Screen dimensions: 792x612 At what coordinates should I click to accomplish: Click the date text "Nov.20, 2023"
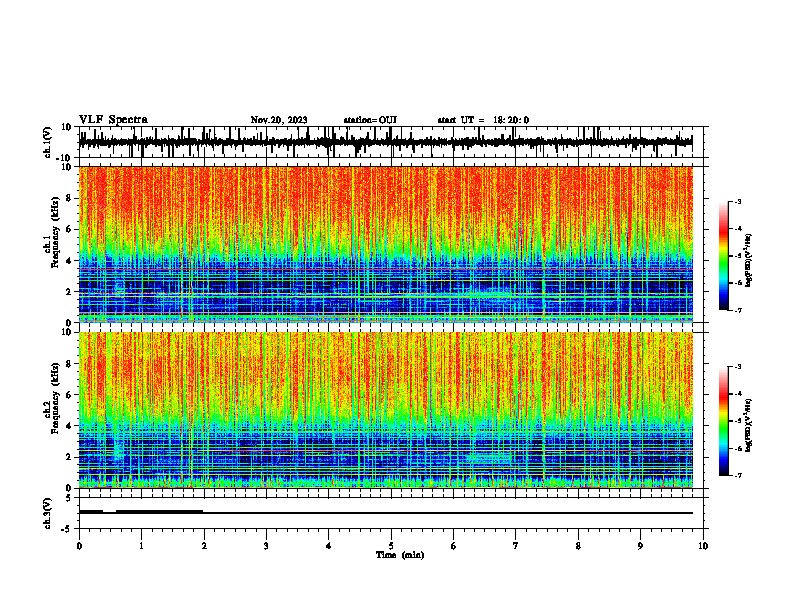[279, 120]
